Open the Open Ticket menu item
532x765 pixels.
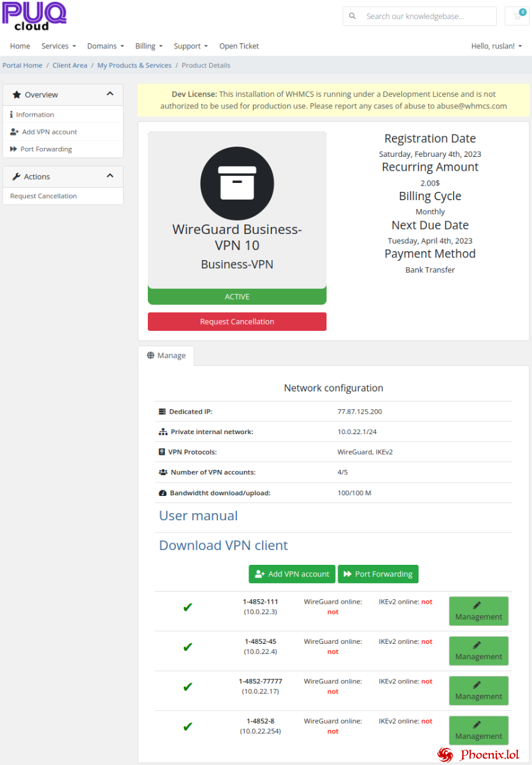(239, 46)
